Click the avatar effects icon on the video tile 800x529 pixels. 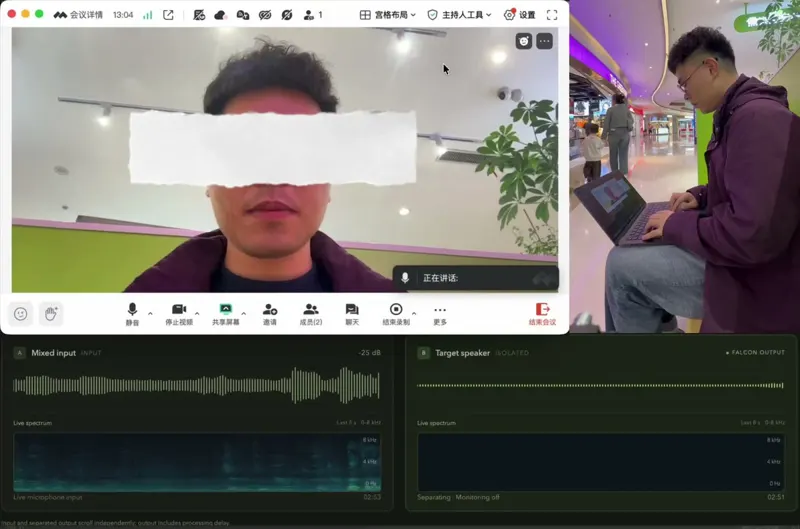tap(524, 41)
